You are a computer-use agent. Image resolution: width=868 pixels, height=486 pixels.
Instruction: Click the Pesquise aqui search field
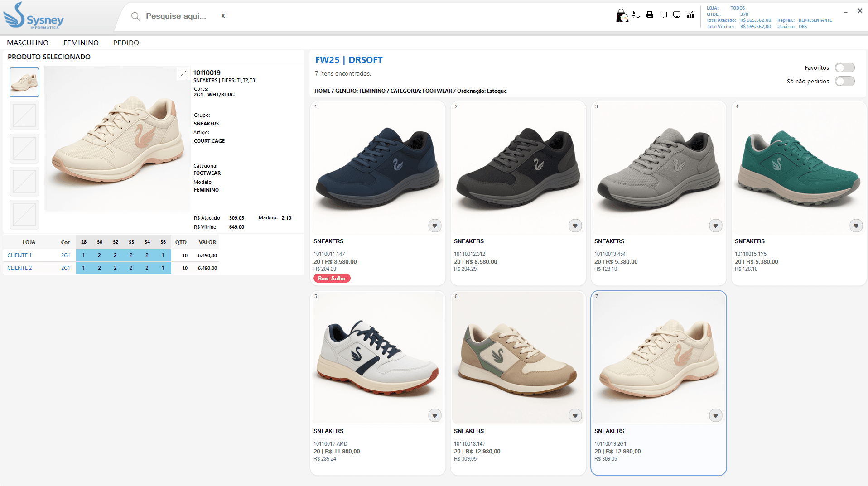[x=176, y=16]
